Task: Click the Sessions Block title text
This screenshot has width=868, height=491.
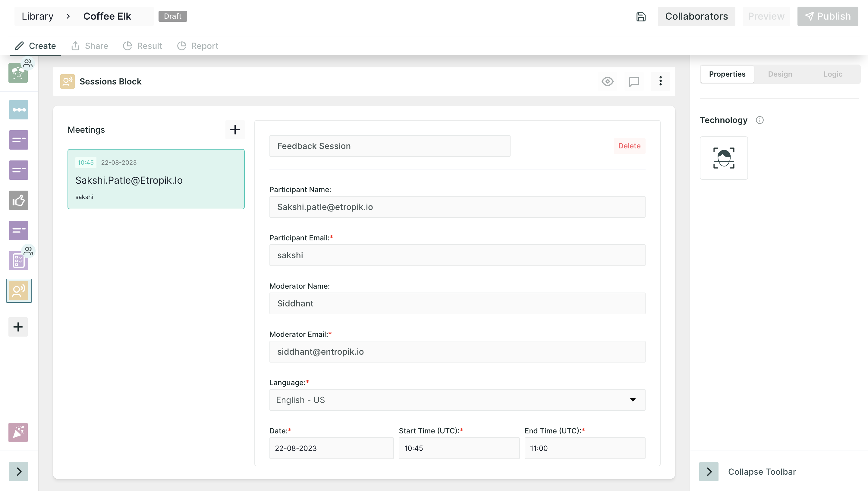Action: [x=110, y=81]
